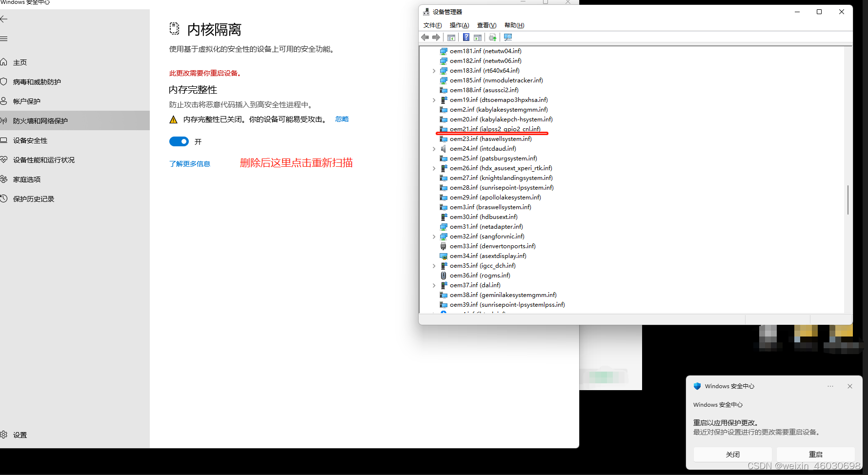Open the 查看(V) menu
The height and width of the screenshot is (475, 868).
tap(486, 25)
